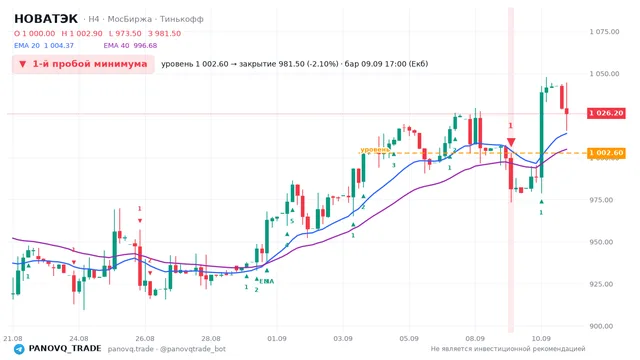The image size is (640, 360).
Task: Click the green 'EMA' signal label near 01.09
Action: (267, 281)
